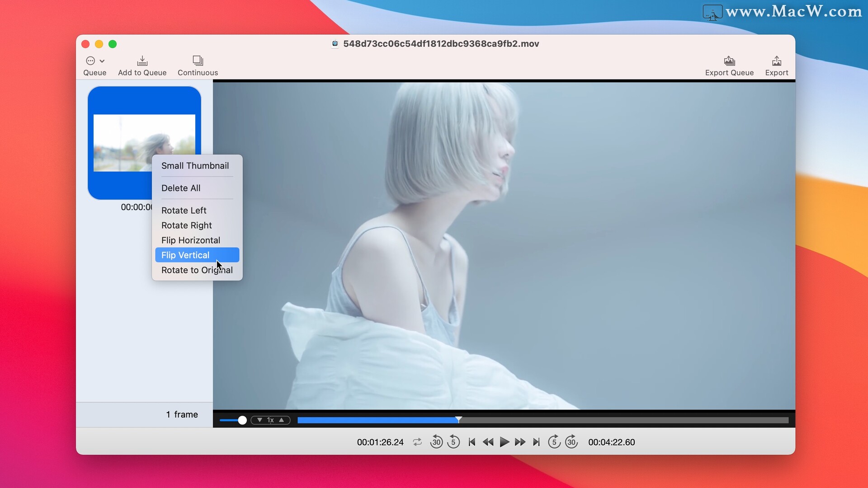Image resolution: width=868 pixels, height=488 pixels.
Task: Skip back 30 seconds
Action: 436,442
